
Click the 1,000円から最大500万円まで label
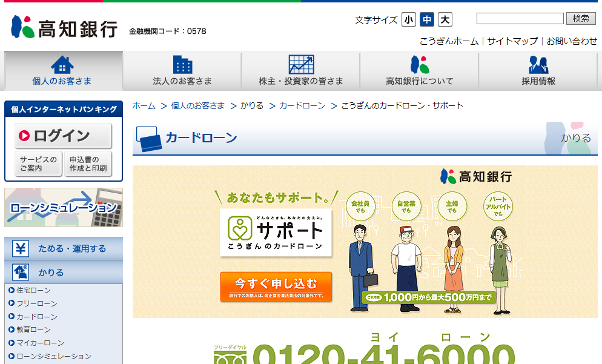pos(429,297)
